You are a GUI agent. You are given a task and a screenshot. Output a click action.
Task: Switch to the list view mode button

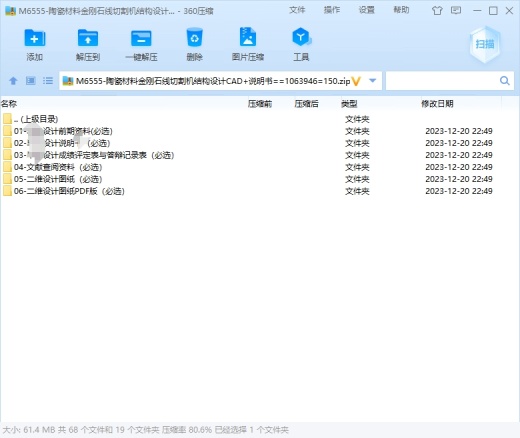(x=48, y=81)
